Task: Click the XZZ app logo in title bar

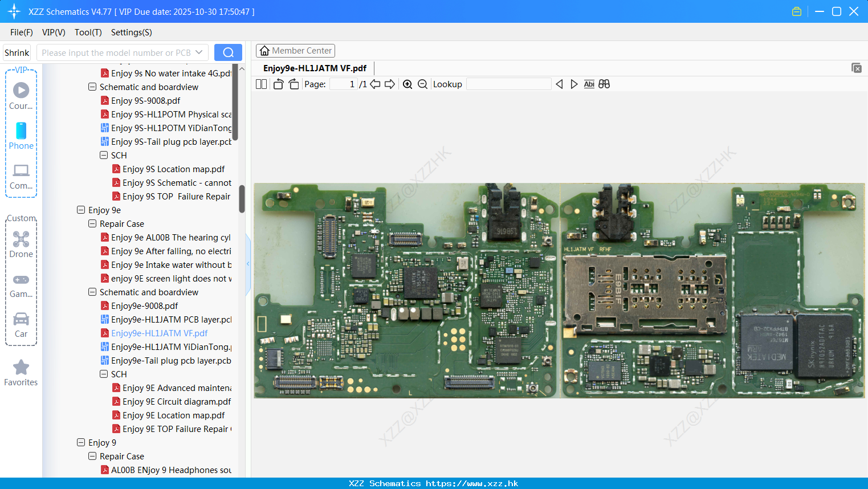Action: [x=14, y=11]
